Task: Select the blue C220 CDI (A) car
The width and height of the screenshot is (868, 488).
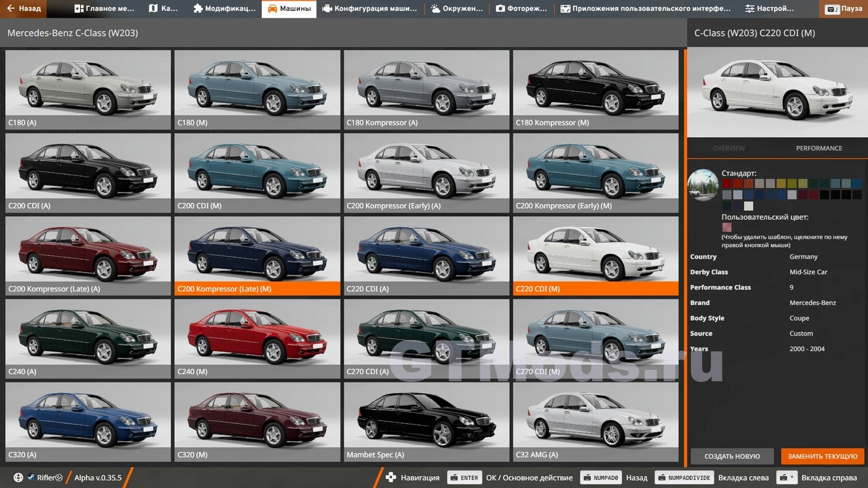Action: tap(426, 256)
